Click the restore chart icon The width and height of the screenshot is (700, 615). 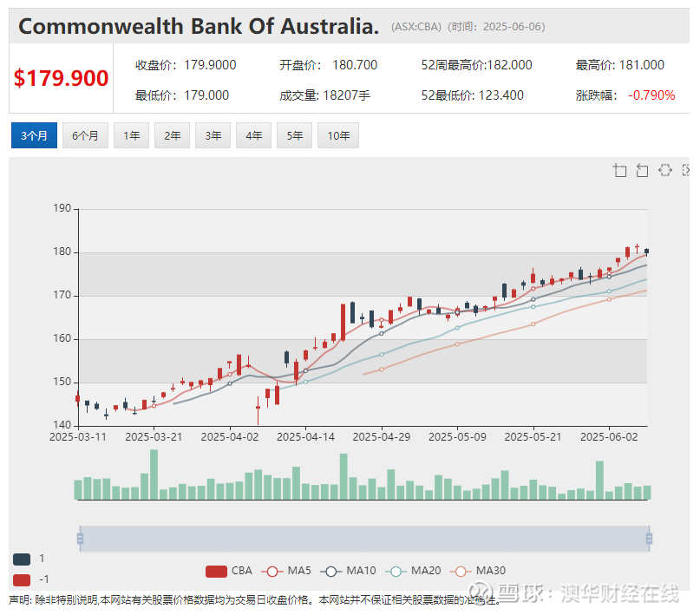665,170
